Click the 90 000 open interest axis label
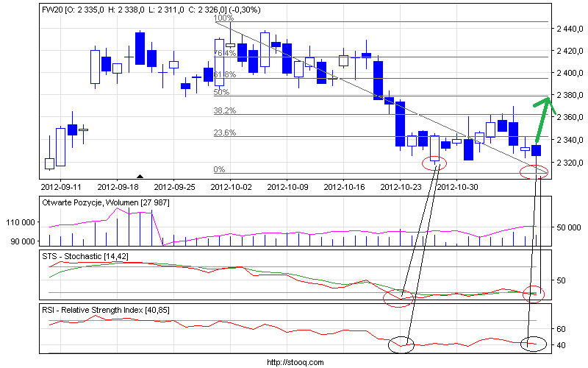The width and height of the screenshot is (588, 368). pos(23,241)
